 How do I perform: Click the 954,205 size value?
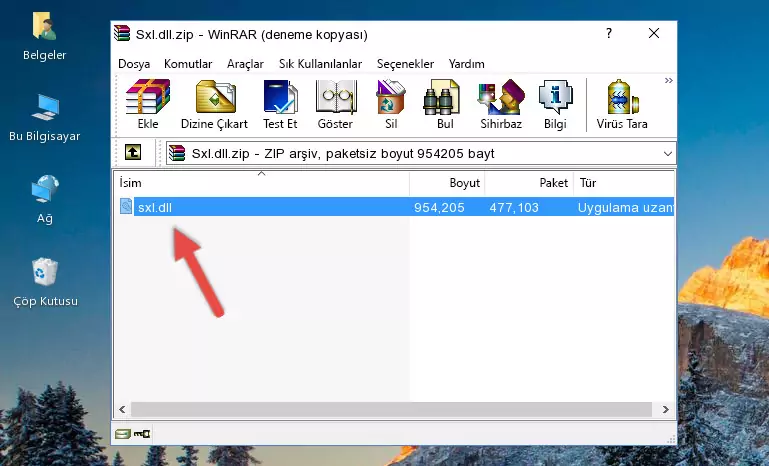pyautogui.click(x=439, y=207)
